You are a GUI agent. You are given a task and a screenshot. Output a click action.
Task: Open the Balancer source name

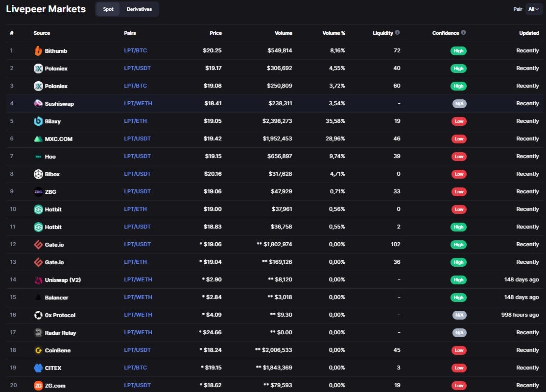(56, 298)
